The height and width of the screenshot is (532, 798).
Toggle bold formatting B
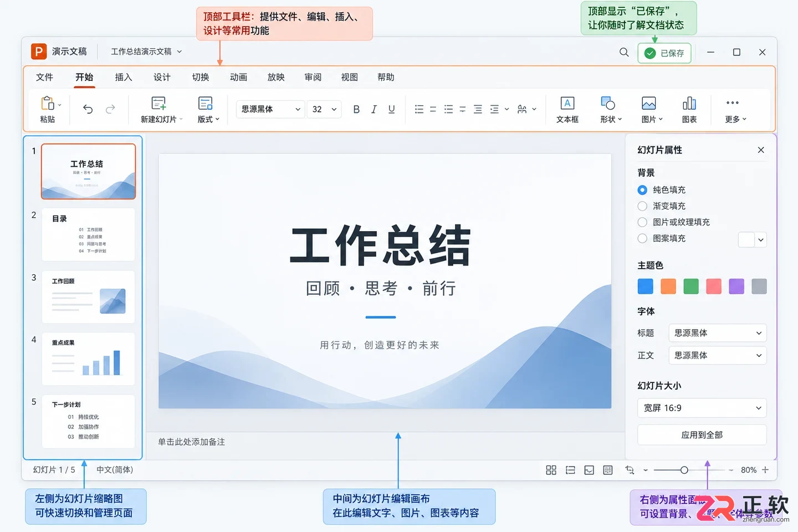click(356, 109)
